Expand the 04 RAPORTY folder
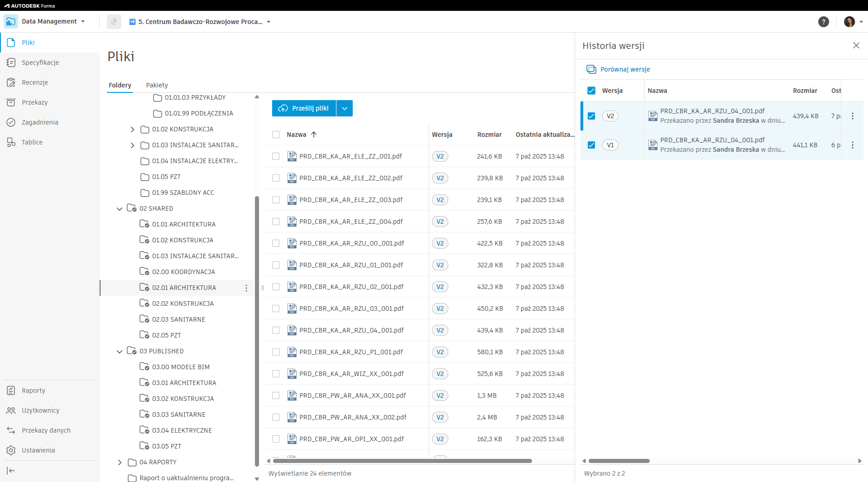The width and height of the screenshot is (868, 482). [x=120, y=463]
